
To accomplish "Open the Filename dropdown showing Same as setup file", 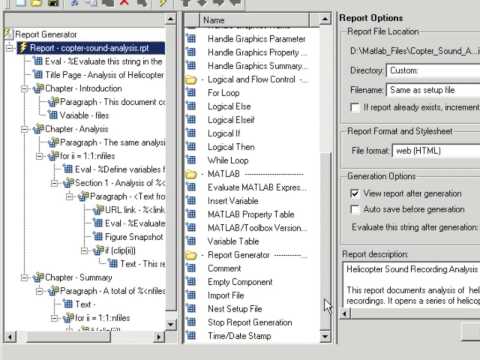I will (433, 90).
